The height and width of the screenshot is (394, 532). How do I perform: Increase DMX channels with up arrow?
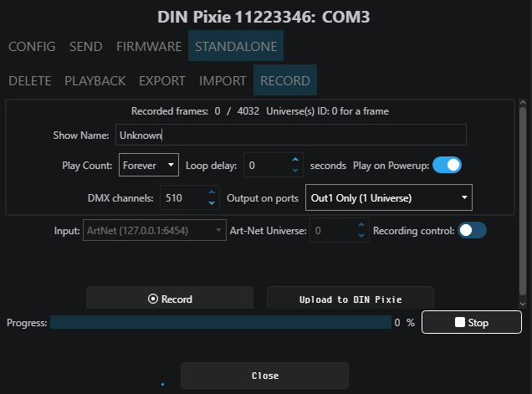coord(212,192)
